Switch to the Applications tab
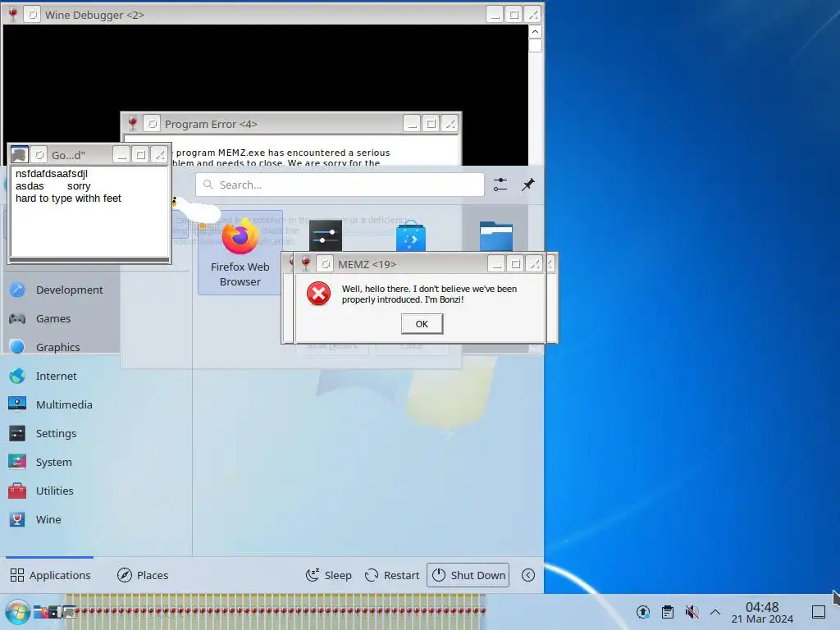This screenshot has height=630, width=840. coord(50,575)
